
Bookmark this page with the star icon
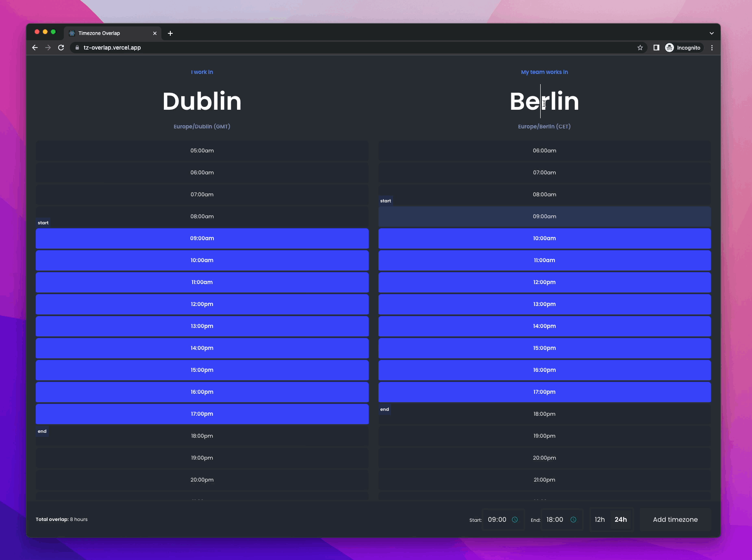(x=640, y=48)
